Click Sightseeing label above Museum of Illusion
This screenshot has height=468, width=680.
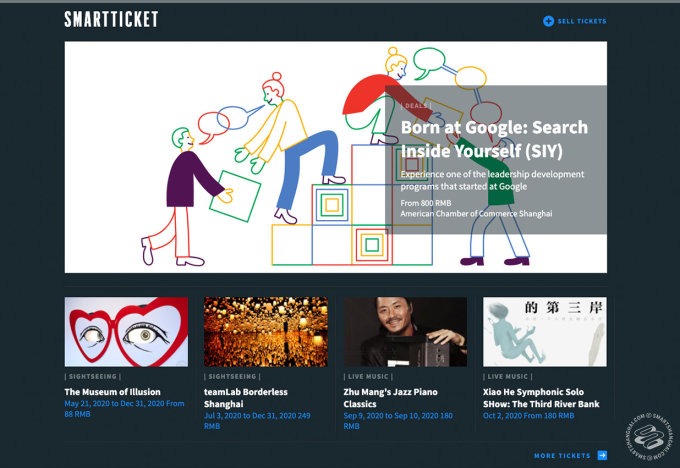pyautogui.click(x=93, y=377)
